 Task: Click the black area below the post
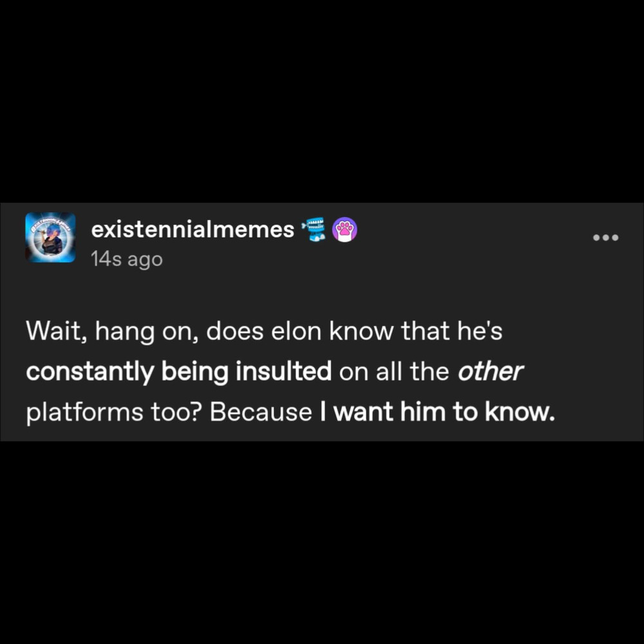click(x=322, y=547)
